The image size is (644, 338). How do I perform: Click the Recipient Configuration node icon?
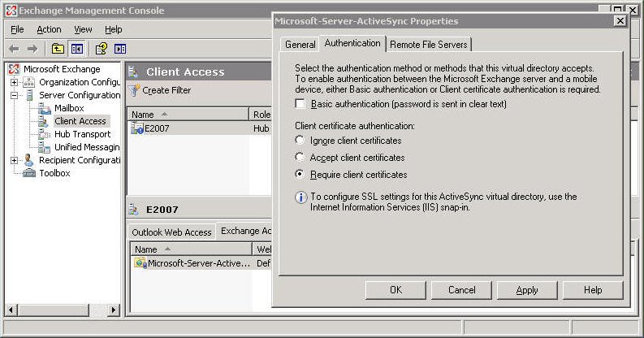[28, 160]
